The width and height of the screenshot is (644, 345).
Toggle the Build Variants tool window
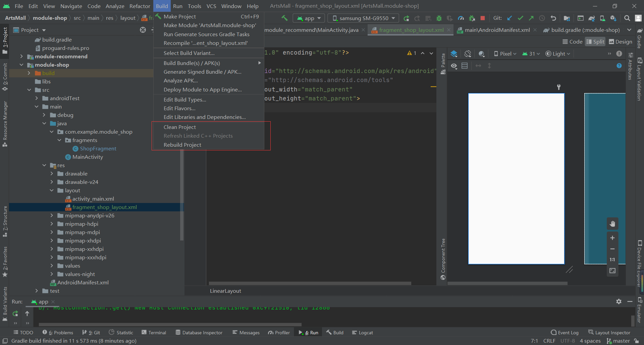(x=5, y=304)
